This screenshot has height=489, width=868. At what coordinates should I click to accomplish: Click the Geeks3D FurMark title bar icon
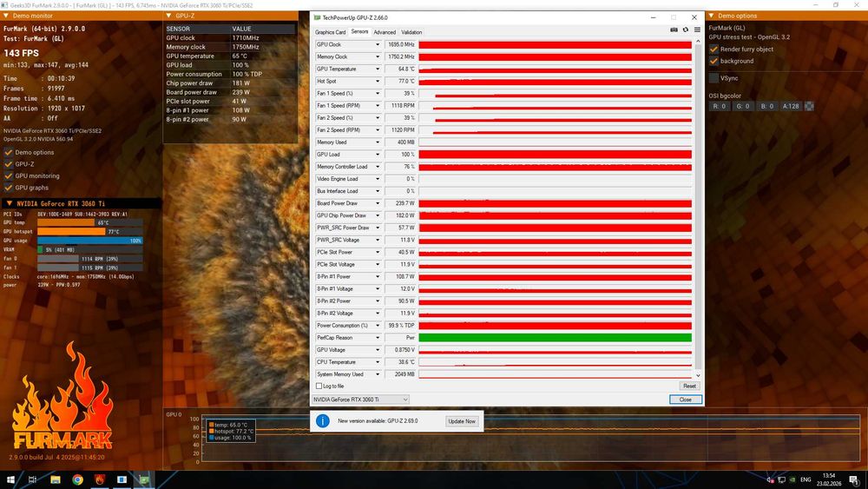pos(4,5)
